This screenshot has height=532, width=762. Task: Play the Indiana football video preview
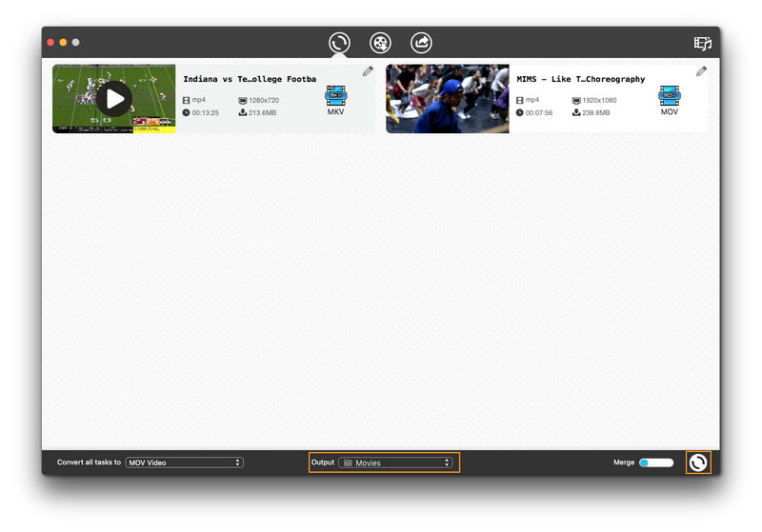(114, 99)
